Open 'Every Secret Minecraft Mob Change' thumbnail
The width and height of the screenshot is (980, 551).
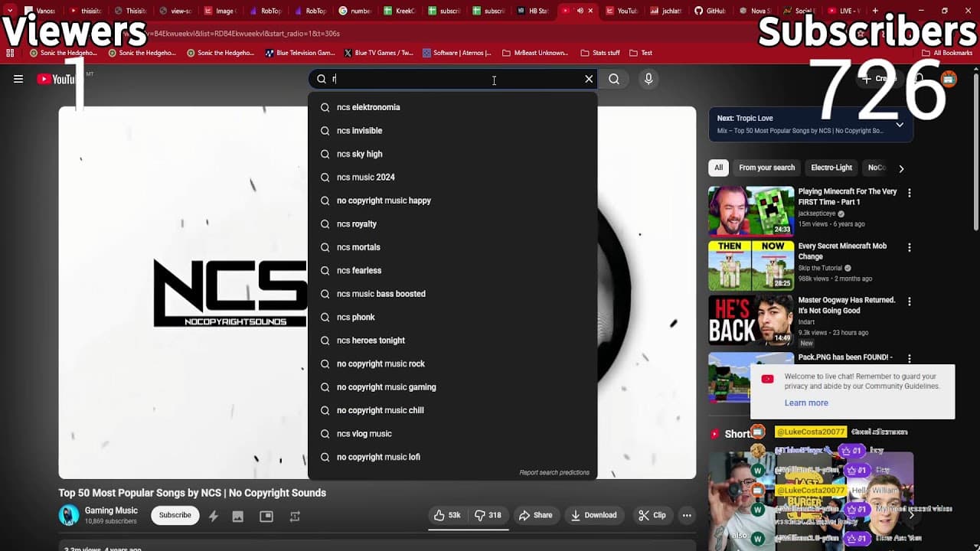tap(751, 265)
